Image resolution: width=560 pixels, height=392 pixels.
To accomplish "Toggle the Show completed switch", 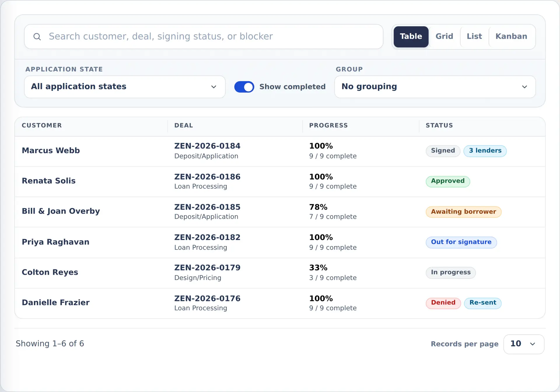I will 244,87.
